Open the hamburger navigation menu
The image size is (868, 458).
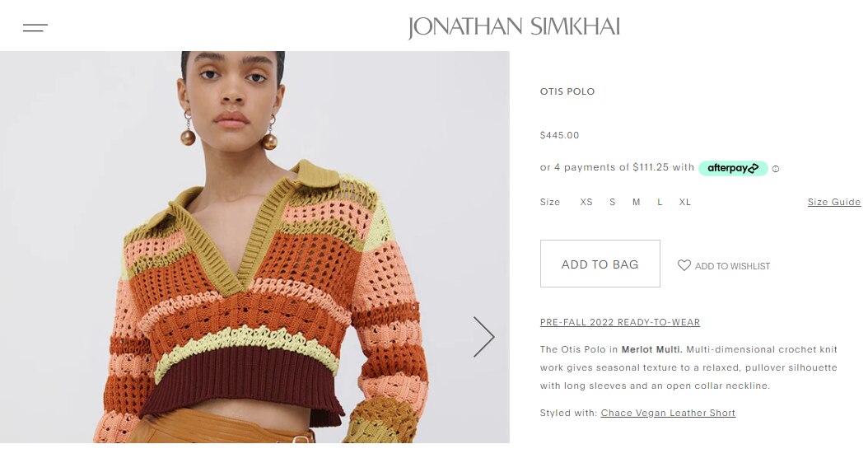[35, 28]
